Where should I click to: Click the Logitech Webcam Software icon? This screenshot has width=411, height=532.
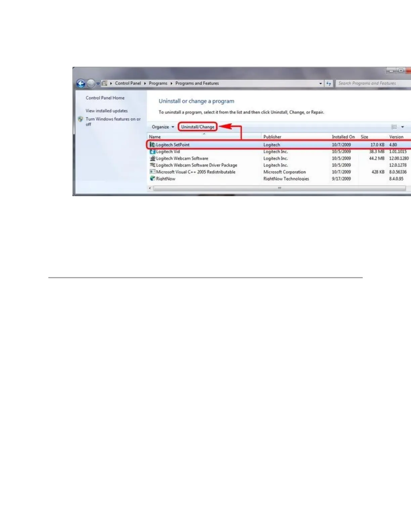[152, 159]
